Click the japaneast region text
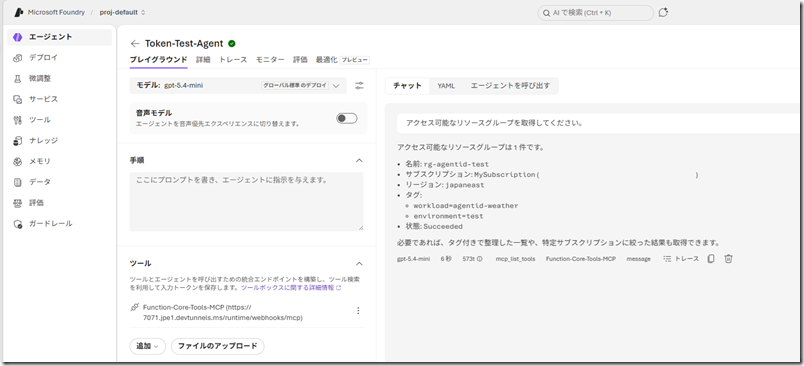 tap(465, 185)
